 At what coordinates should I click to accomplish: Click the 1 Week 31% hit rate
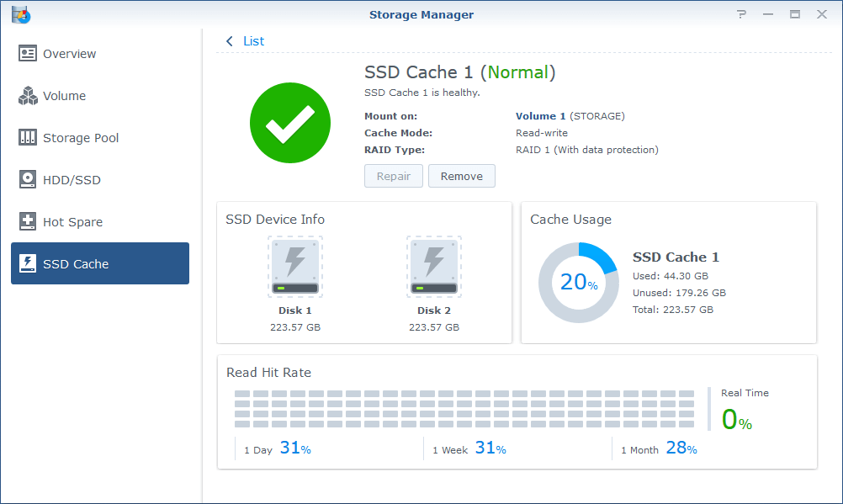[x=469, y=448]
